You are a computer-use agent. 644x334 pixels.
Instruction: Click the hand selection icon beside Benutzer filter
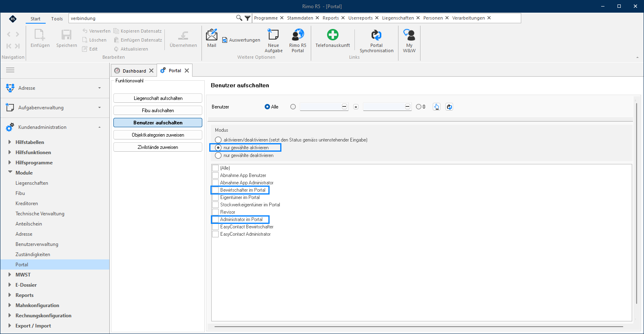pyautogui.click(x=436, y=107)
